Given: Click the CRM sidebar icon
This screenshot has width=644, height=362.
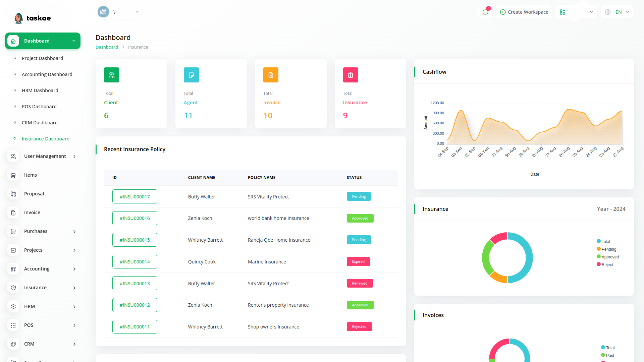Looking at the screenshot, I should coord(13,344).
